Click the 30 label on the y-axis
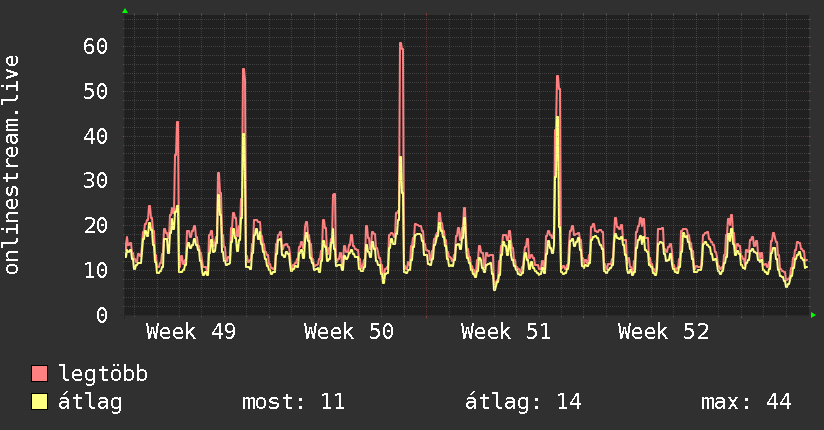Image resolution: width=824 pixels, height=430 pixels. (x=95, y=180)
